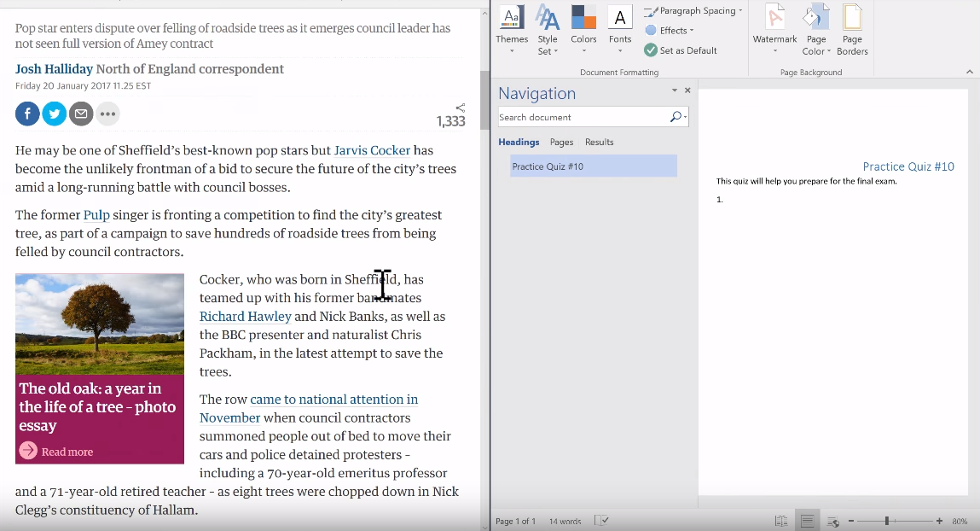This screenshot has height=531, width=980.
Task: Open the Jarvis Cocker link
Action: pyautogui.click(x=372, y=150)
